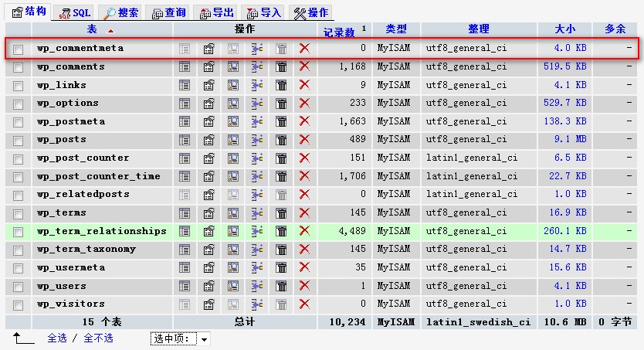Select the wp_visitors row checkbox
This screenshot has height=350, width=644.
click(x=18, y=305)
